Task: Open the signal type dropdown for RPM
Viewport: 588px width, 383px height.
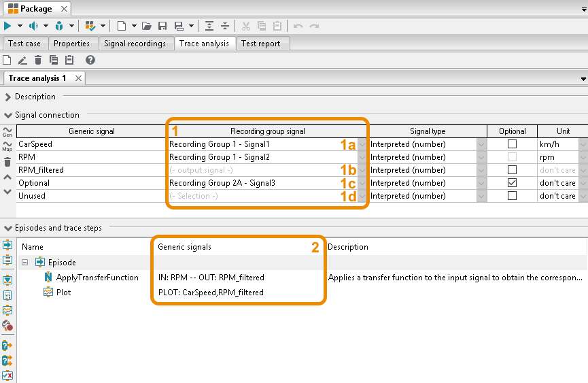Action: 481,156
